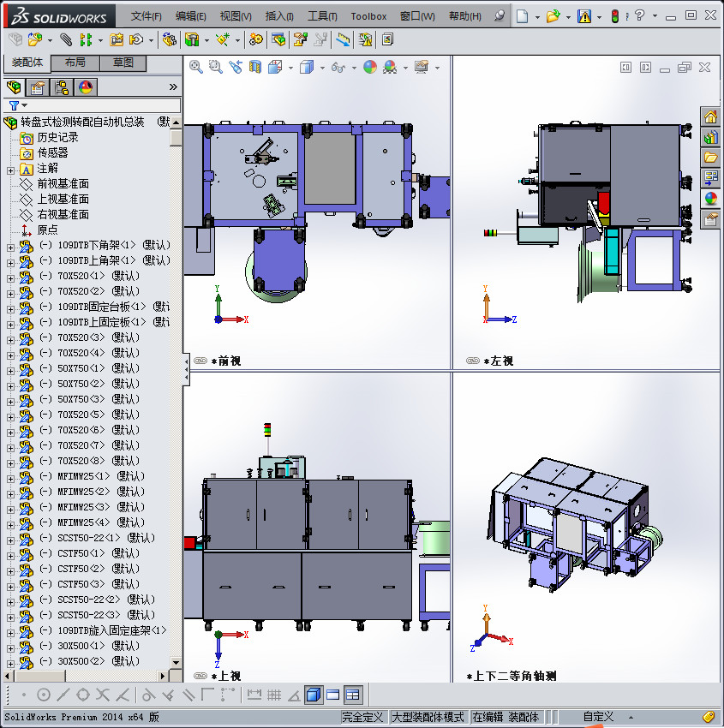The height and width of the screenshot is (728, 724).
Task: Toggle the Four View viewport button
Action: 352,695
